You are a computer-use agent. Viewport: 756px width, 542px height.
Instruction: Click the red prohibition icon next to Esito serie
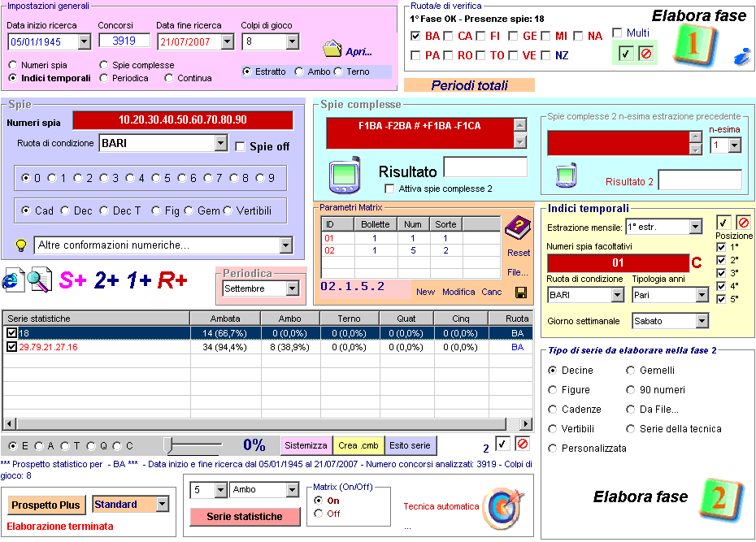(522, 444)
